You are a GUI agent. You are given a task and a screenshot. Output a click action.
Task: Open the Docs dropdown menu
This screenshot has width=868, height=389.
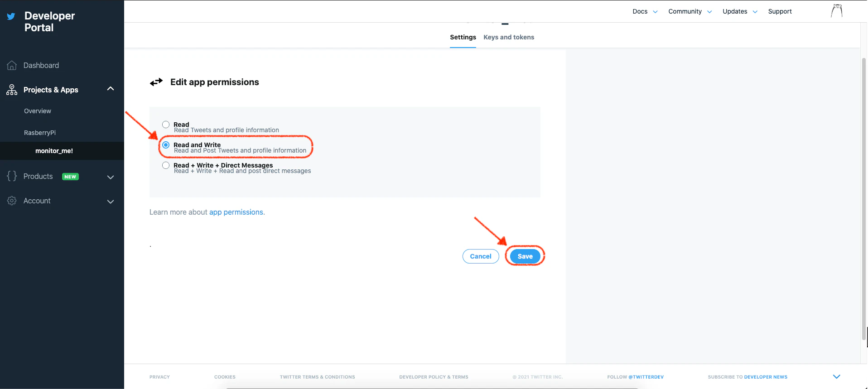coord(645,11)
